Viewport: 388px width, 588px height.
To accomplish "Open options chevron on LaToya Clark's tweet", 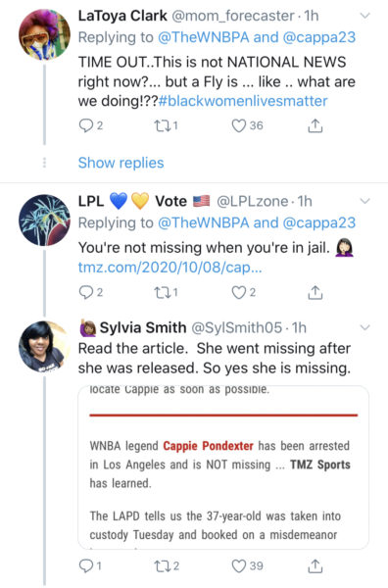I will click(x=364, y=16).
